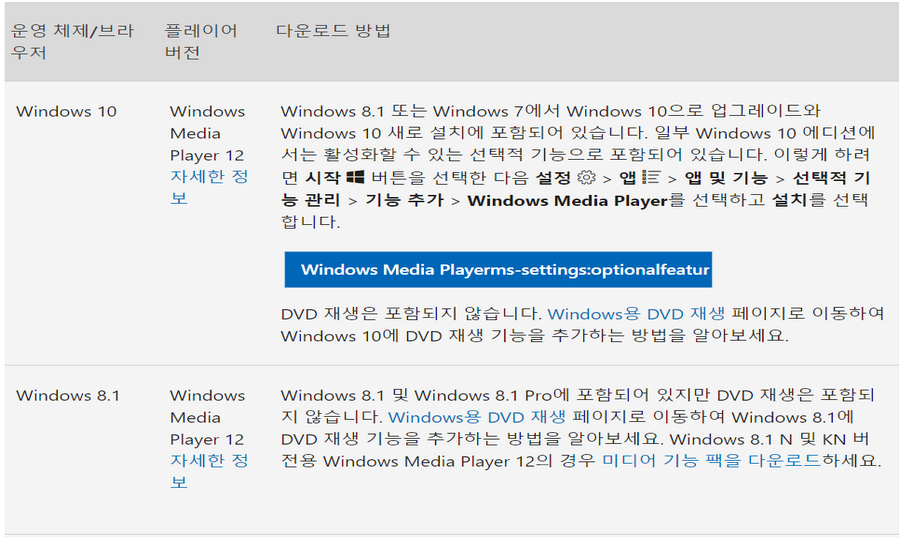Open 'Windows용 DVD 재생' link in Windows 10 row
900x537 pixels.
pyautogui.click(x=636, y=314)
